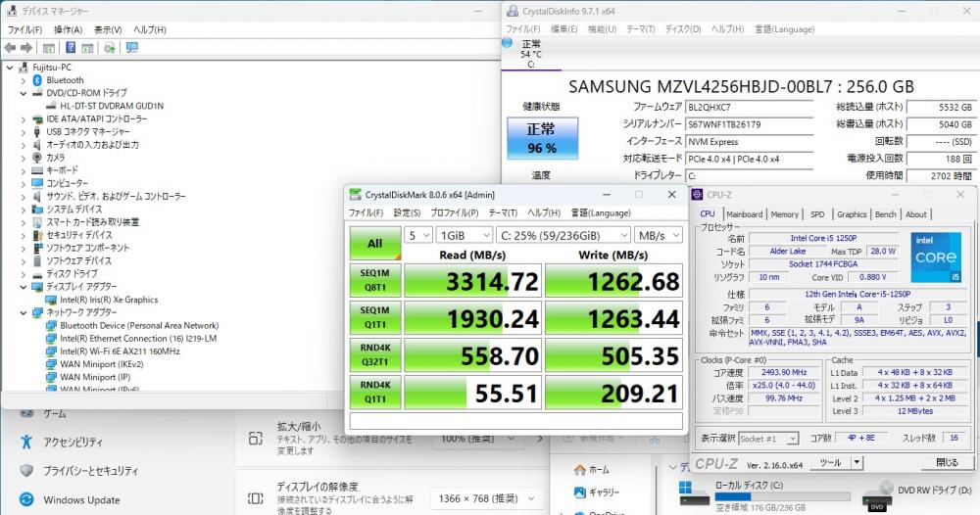Image resolution: width=980 pixels, height=515 pixels.
Task: Expand the IDE ATA/ATAPI コントローラー node
Action: (x=24, y=118)
